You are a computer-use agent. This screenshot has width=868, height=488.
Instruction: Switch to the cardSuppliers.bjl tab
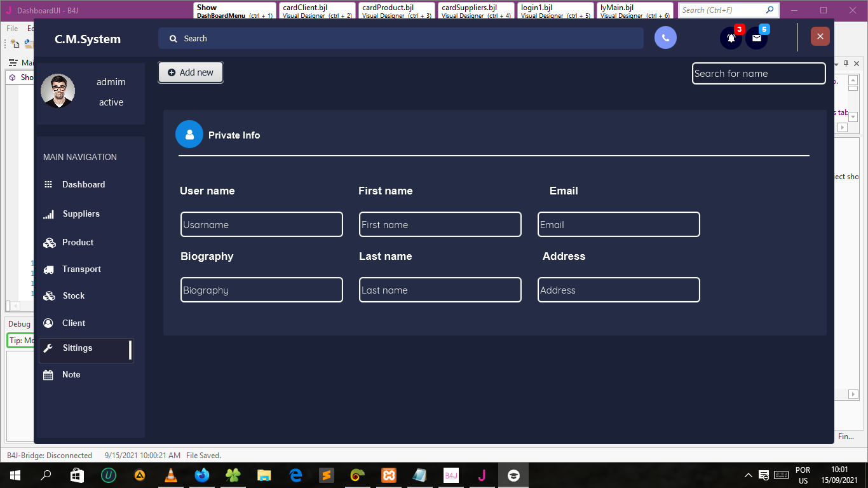click(x=477, y=11)
